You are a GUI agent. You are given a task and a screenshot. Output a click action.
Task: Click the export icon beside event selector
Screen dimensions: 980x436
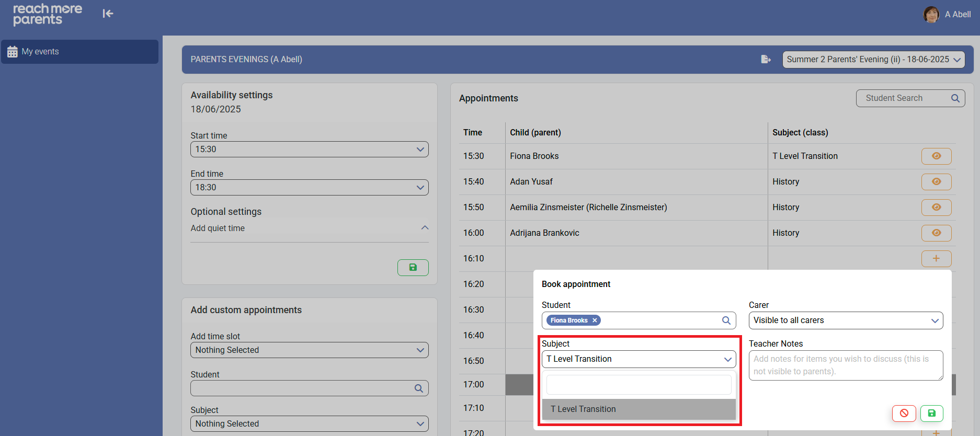766,60
